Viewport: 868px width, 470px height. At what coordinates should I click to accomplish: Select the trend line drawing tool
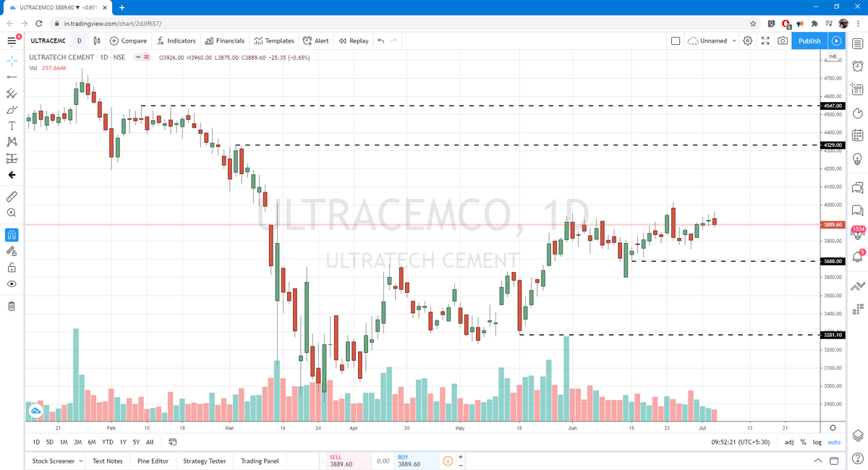click(x=12, y=77)
